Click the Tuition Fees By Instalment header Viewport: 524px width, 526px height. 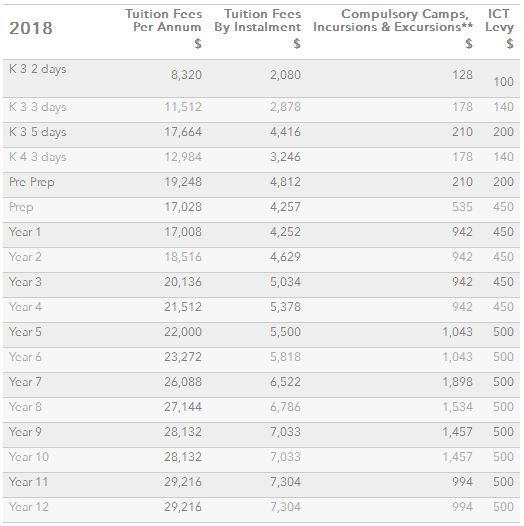coord(258,20)
